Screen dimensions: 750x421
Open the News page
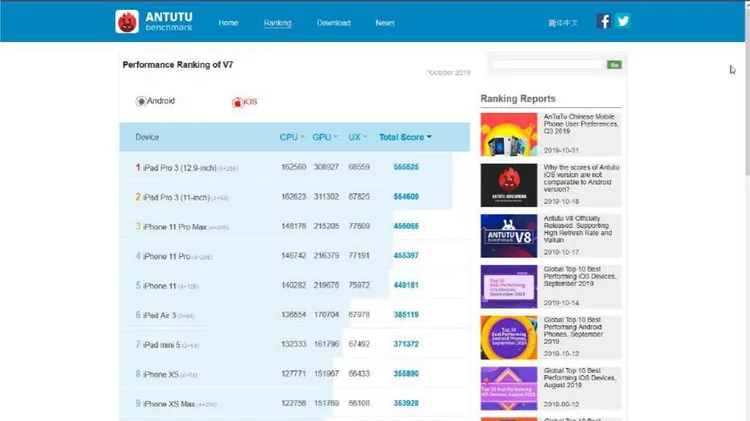pyautogui.click(x=385, y=23)
